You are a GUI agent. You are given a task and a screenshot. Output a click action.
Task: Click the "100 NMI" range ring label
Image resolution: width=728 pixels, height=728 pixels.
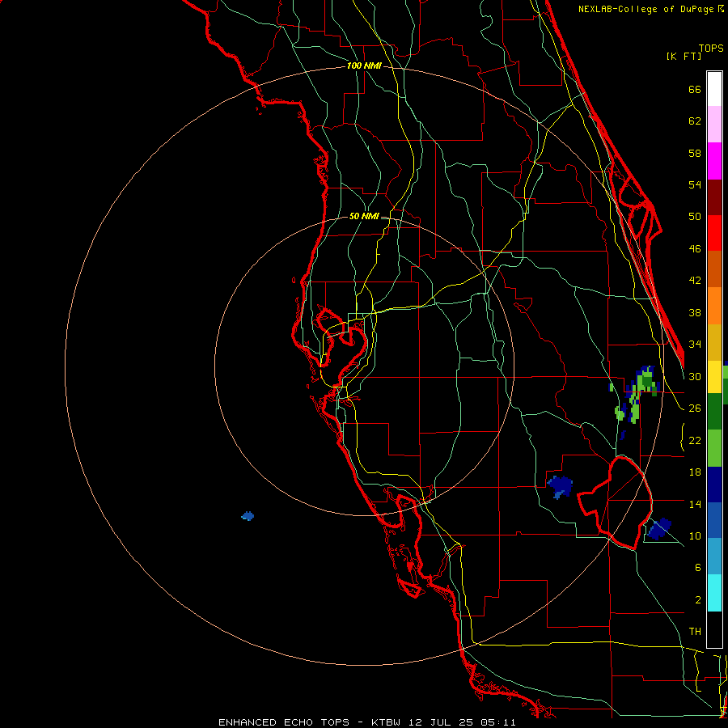coord(364,66)
